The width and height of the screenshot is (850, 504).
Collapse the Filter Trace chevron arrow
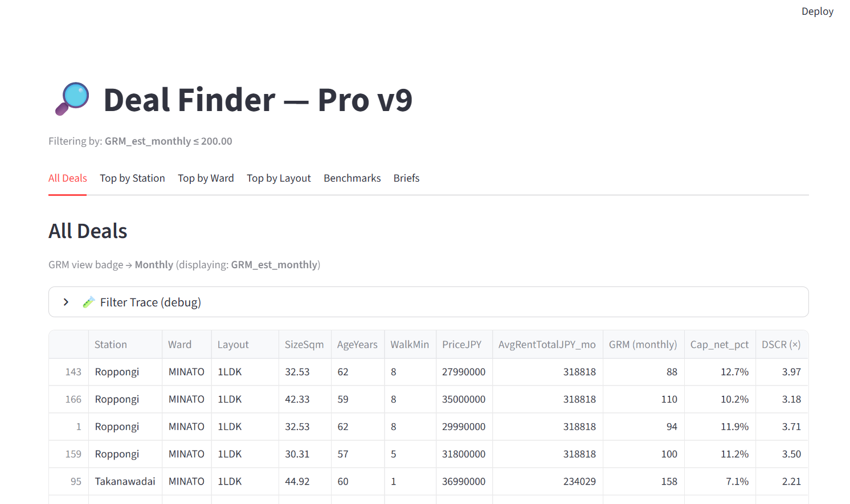point(66,302)
